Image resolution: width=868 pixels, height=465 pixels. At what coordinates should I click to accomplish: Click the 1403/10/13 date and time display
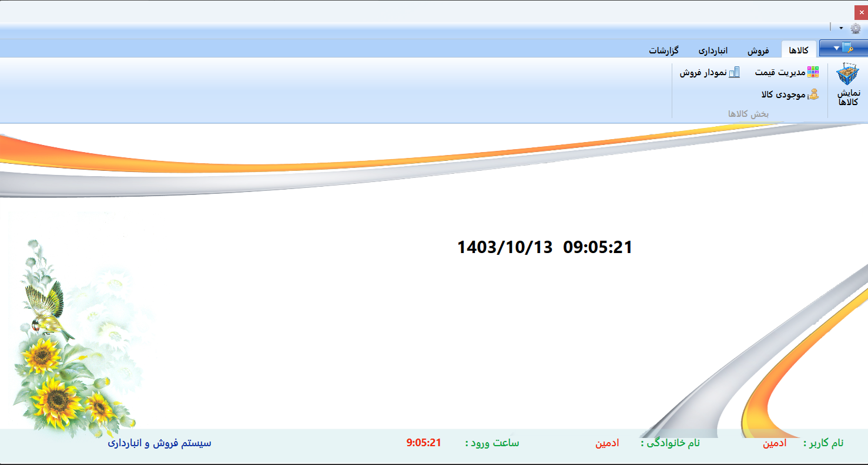tap(544, 247)
